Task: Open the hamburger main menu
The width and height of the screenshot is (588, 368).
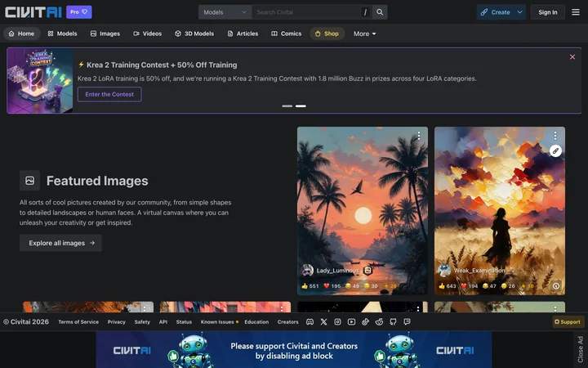Action: (x=576, y=12)
